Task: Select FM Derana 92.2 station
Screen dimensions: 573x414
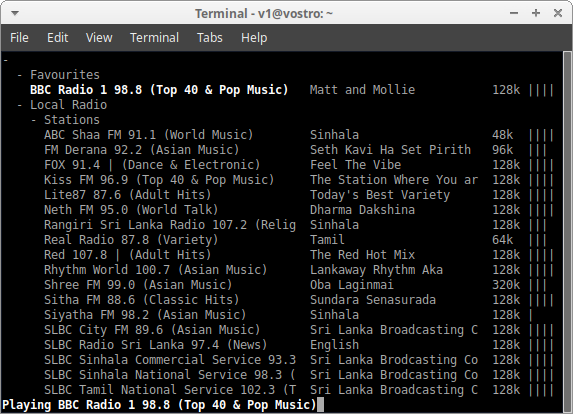Action: click(141, 150)
